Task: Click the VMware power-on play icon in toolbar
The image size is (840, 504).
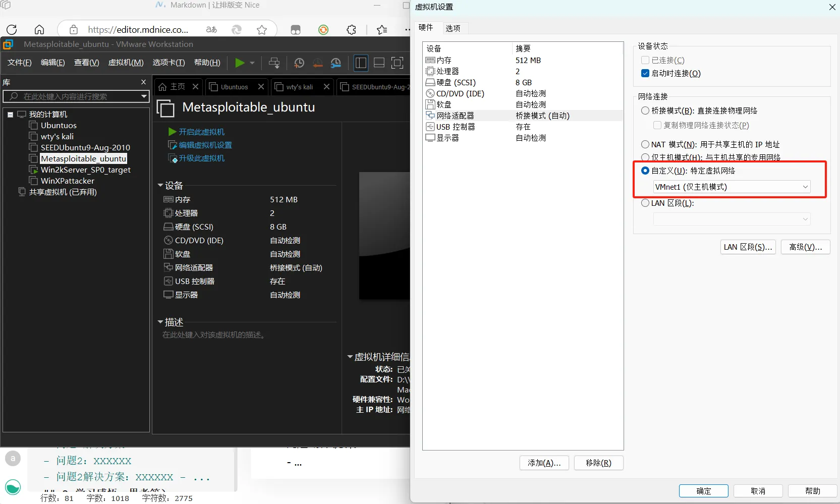Action: click(x=240, y=63)
